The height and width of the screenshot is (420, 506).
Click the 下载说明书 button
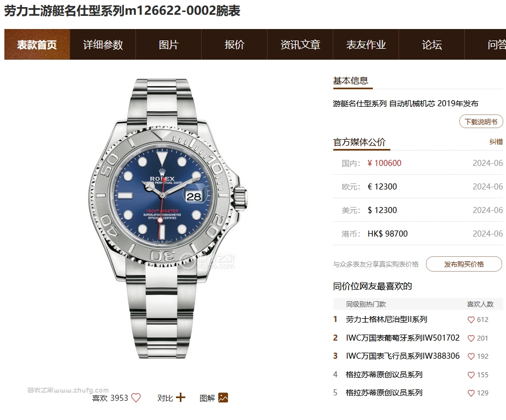481,122
